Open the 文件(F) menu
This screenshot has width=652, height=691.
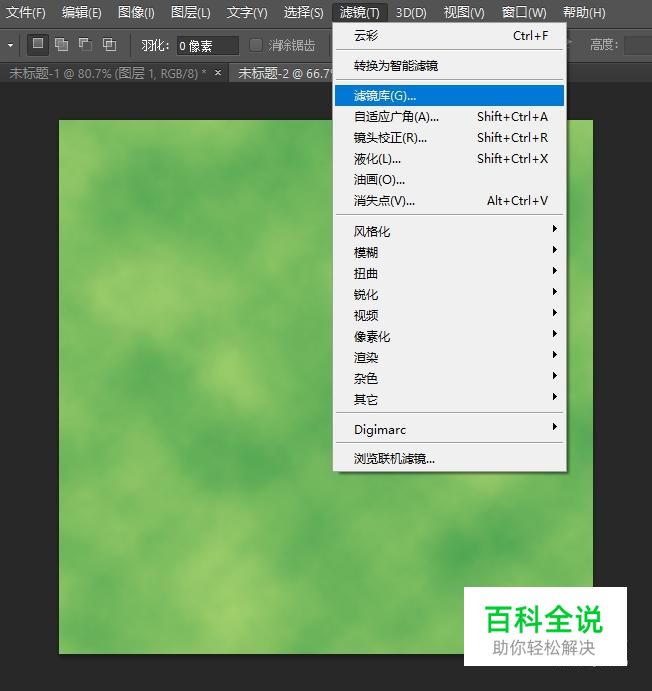pyautogui.click(x=26, y=12)
